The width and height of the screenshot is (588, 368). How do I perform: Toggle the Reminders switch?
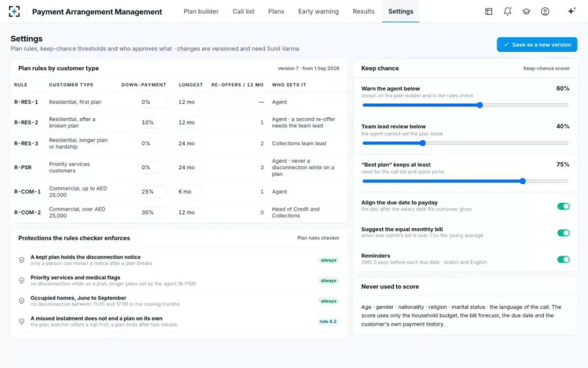pos(563,259)
